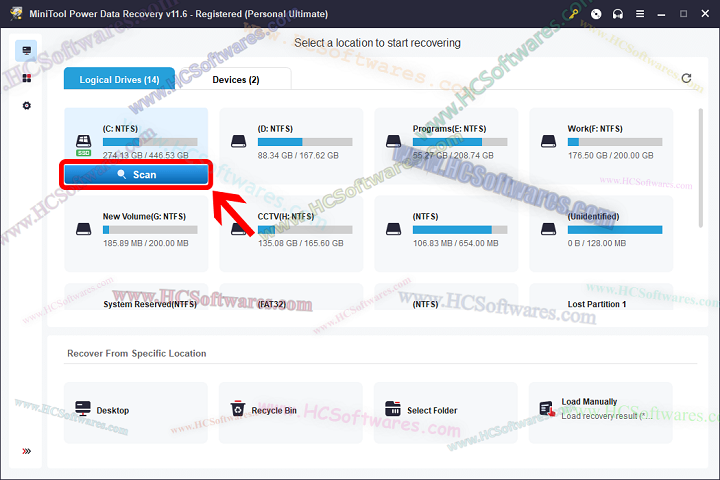Select the C: NTFS SSD drive icon

point(83,145)
